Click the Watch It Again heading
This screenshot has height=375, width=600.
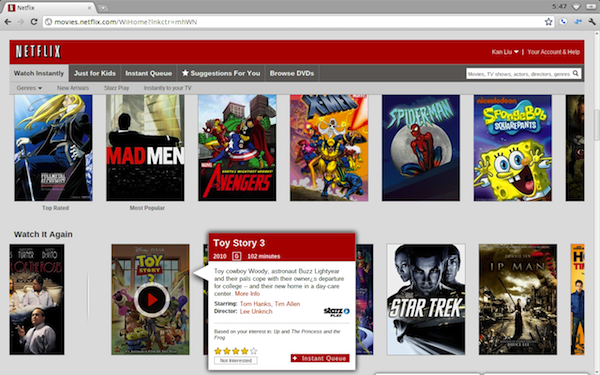[x=43, y=234]
